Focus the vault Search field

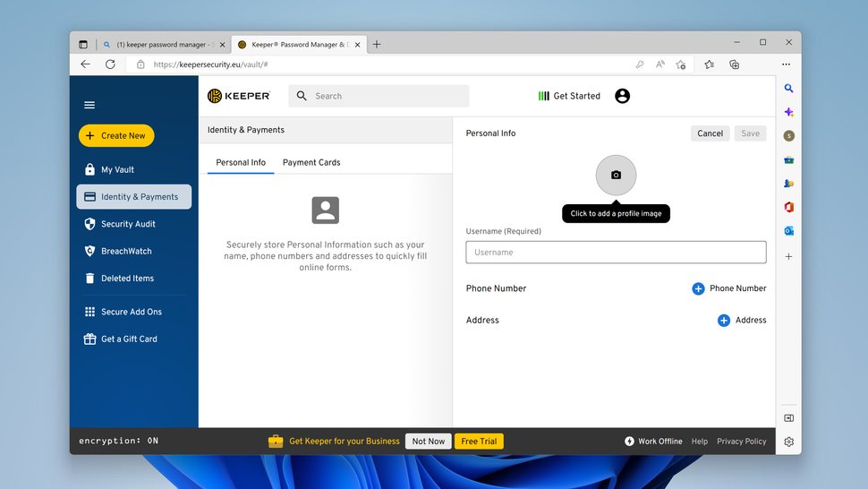pos(379,96)
